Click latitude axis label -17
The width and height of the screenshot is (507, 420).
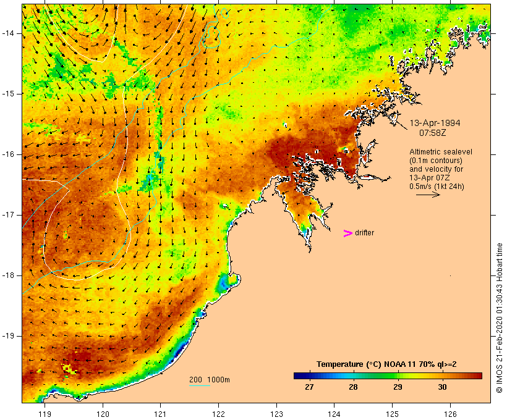point(8,215)
